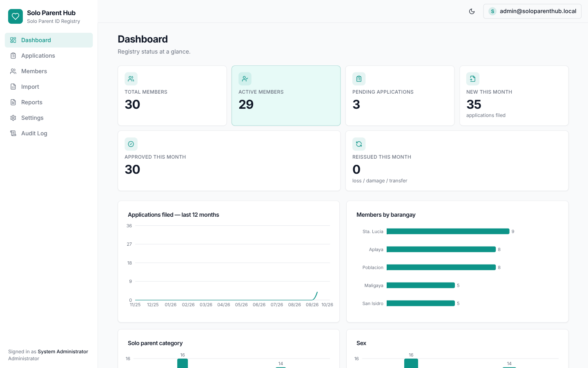Click the Approved This Month value 30
Image resolution: width=588 pixels, height=368 pixels.
(132, 170)
